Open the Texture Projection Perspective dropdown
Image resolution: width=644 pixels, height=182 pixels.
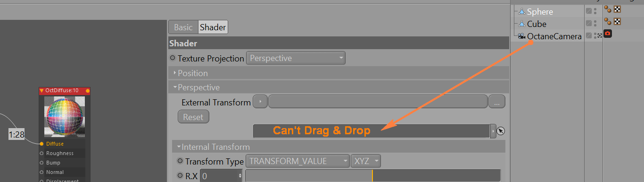(296, 58)
